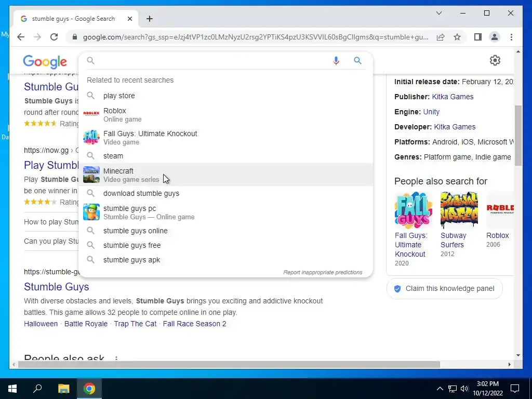Select 'stumble guys pc' suggestion

point(225,212)
